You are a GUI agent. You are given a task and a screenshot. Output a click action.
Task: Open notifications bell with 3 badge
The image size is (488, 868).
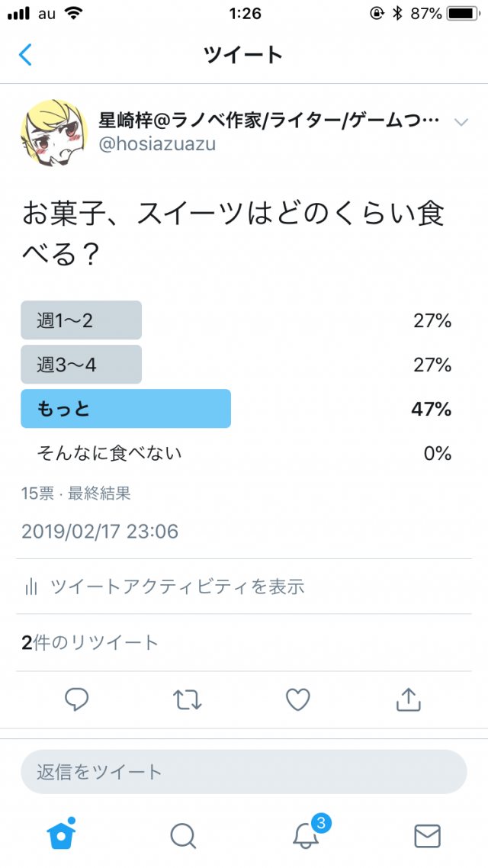[x=306, y=834]
